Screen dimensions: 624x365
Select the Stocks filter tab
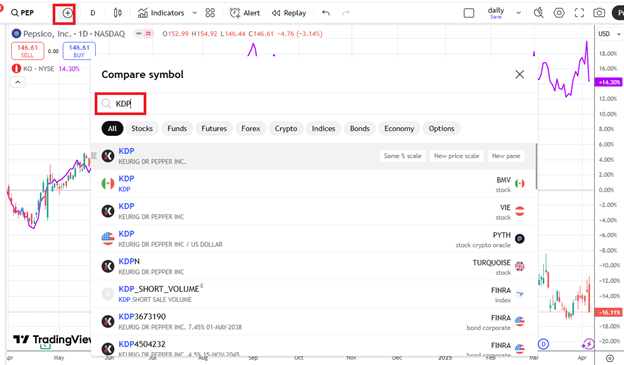(x=142, y=129)
